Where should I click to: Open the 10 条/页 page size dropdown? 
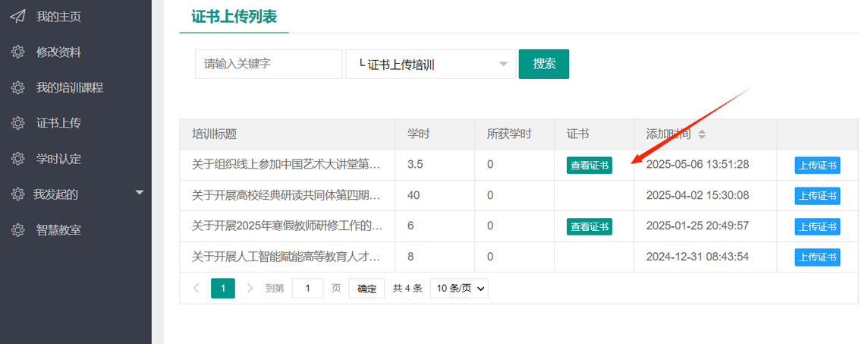[459, 289]
